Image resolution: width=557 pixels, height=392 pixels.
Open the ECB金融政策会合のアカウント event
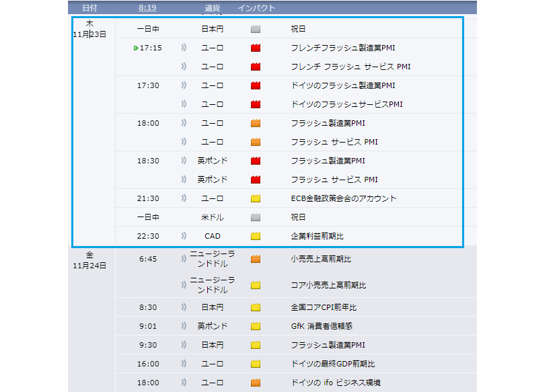click(x=344, y=198)
